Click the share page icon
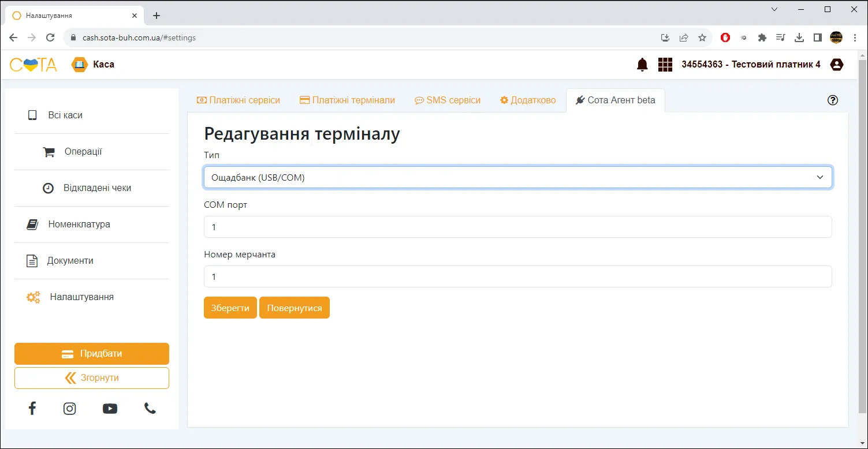The image size is (868, 449). pyautogui.click(x=684, y=38)
